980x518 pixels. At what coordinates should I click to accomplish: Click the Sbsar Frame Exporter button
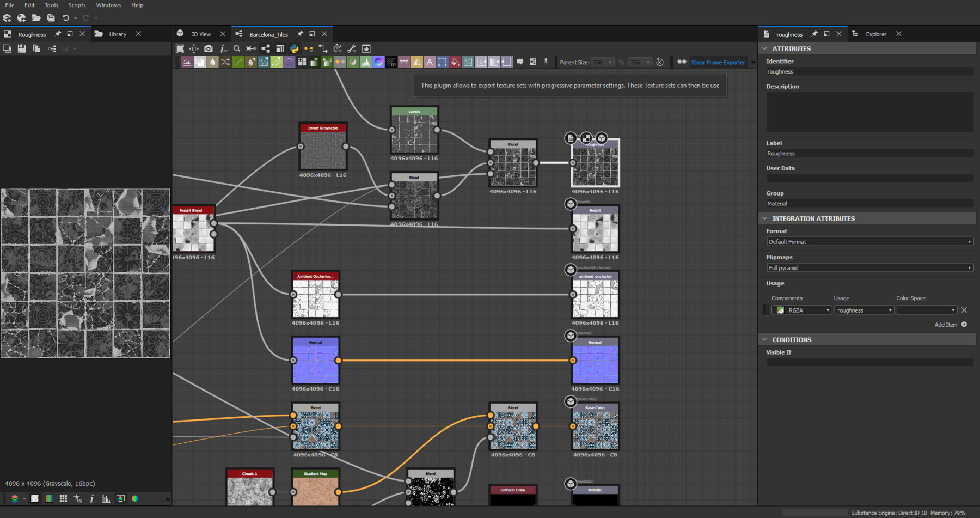(718, 62)
